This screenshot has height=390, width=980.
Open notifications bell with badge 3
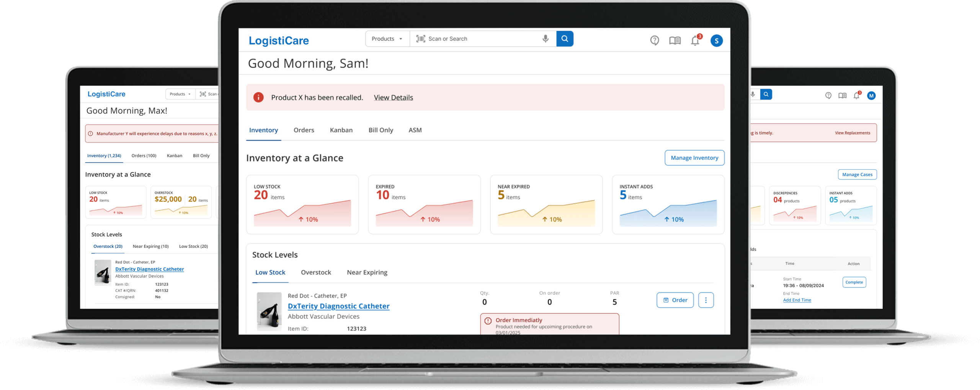tap(695, 40)
